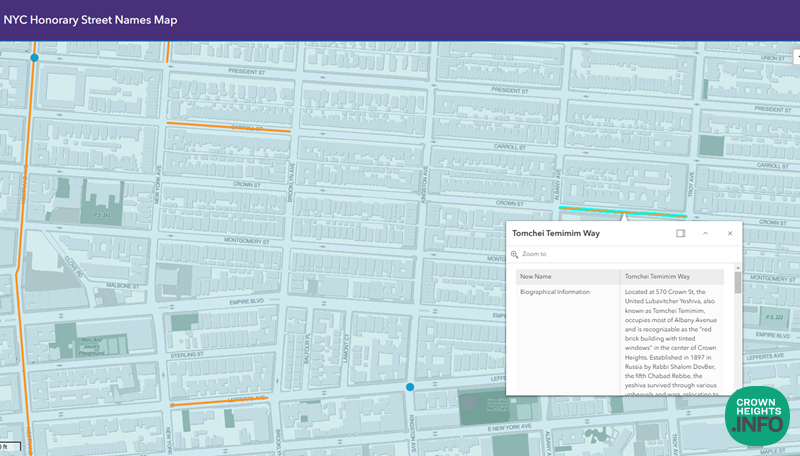Click the cyan highlighted Crown St segment
The width and height of the screenshot is (800, 456).
[x=590, y=210]
